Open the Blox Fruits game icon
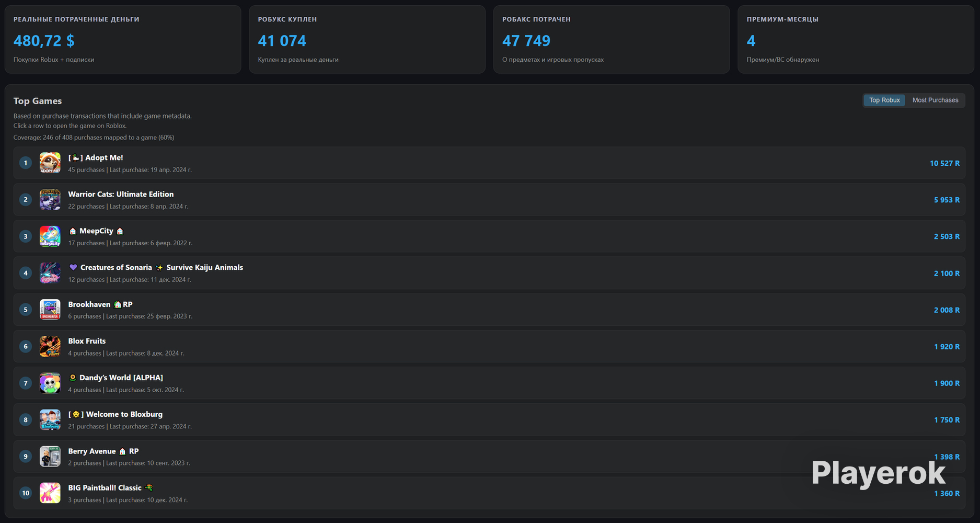 point(50,346)
